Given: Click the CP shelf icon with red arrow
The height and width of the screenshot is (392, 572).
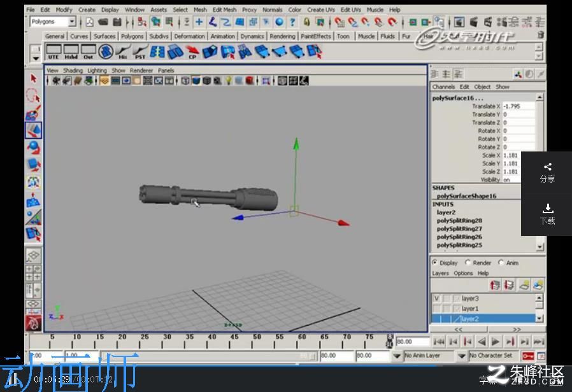Looking at the screenshot, I should click(x=192, y=52).
